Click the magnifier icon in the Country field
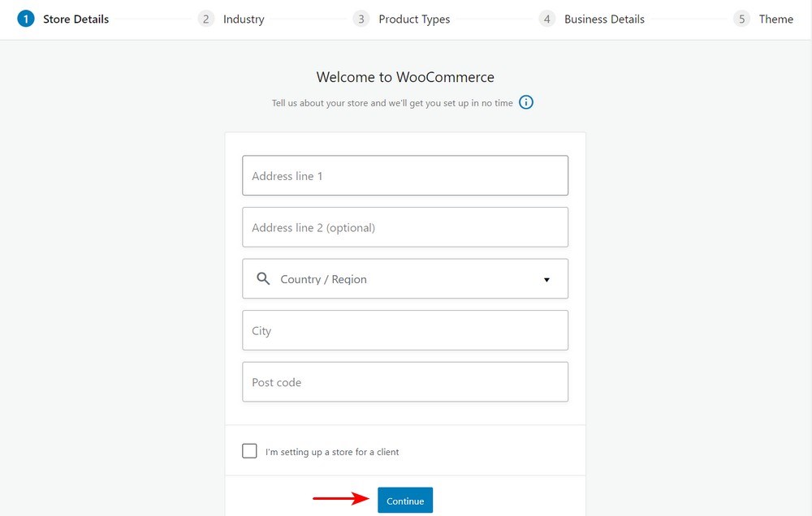The width and height of the screenshot is (812, 516). tap(263, 278)
